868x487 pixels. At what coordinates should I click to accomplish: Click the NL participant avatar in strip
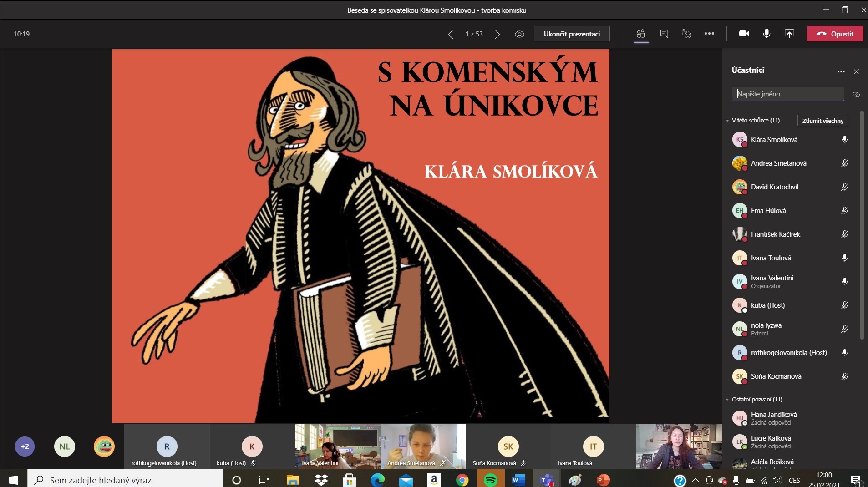pyautogui.click(x=65, y=446)
